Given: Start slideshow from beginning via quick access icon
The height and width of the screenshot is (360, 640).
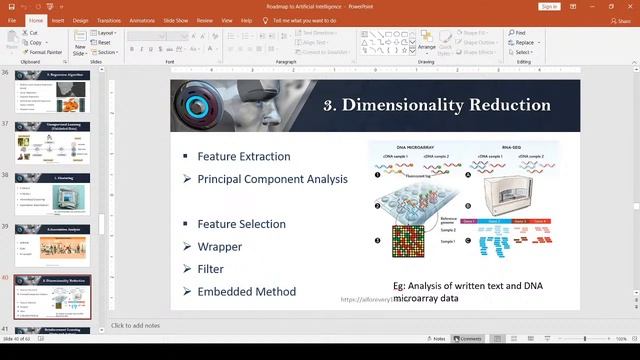Looking at the screenshot, I should coord(50,7).
